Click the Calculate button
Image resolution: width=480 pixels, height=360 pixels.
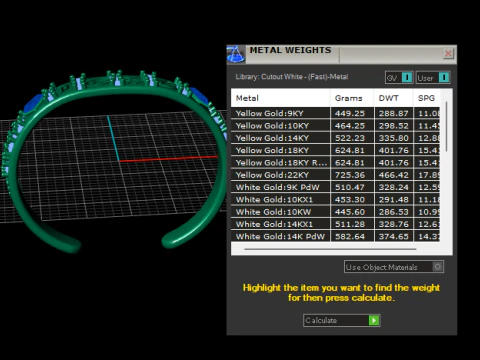(x=341, y=320)
